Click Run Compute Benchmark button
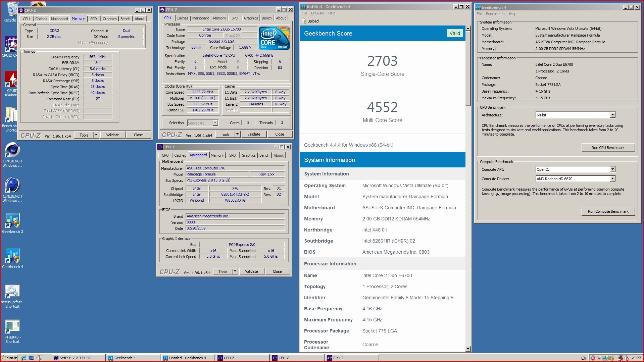 608,211
